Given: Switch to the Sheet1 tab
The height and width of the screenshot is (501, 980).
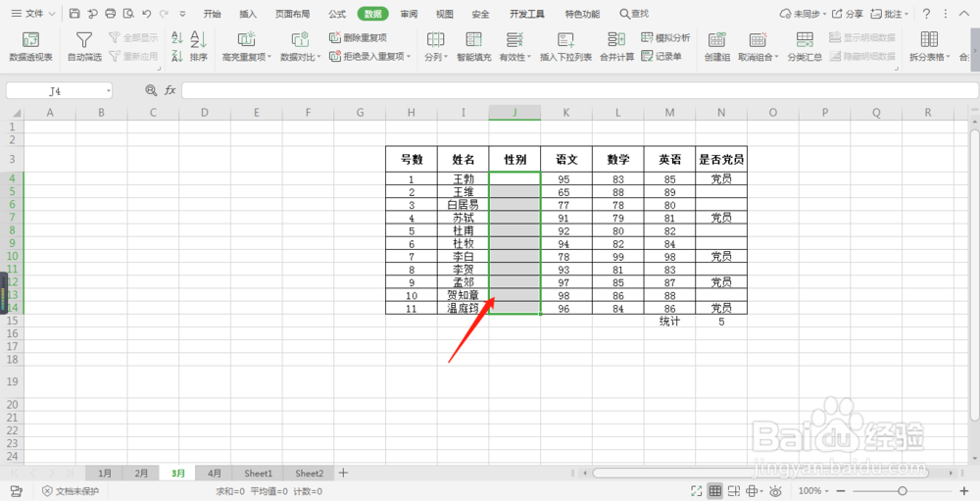Looking at the screenshot, I should click(258, 473).
